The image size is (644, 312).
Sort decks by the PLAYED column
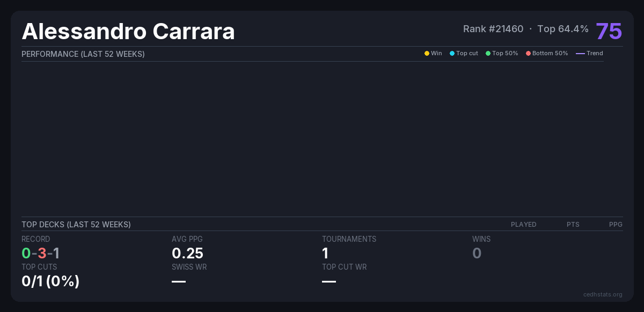click(523, 225)
